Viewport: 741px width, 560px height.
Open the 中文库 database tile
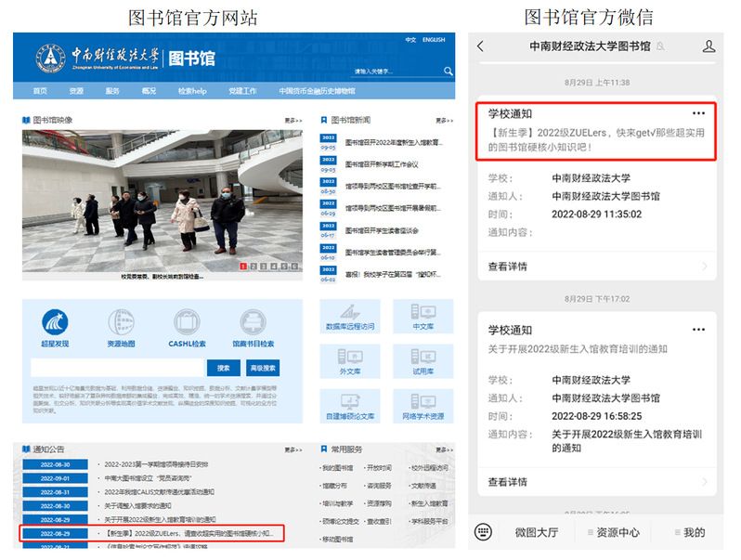(x=422, y=317)
